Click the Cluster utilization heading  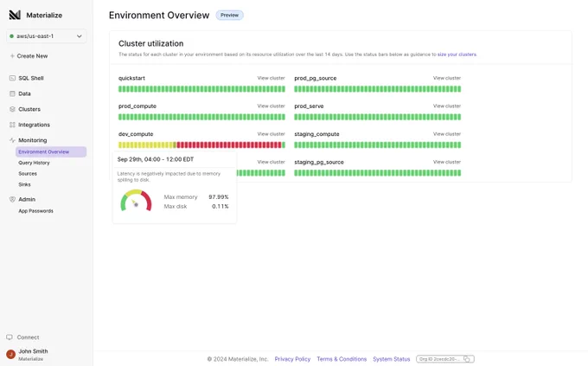coord(151,43)
